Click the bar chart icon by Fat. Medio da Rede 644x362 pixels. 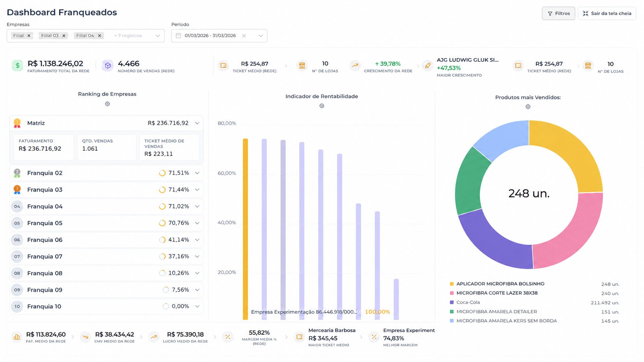pos(17,337)
